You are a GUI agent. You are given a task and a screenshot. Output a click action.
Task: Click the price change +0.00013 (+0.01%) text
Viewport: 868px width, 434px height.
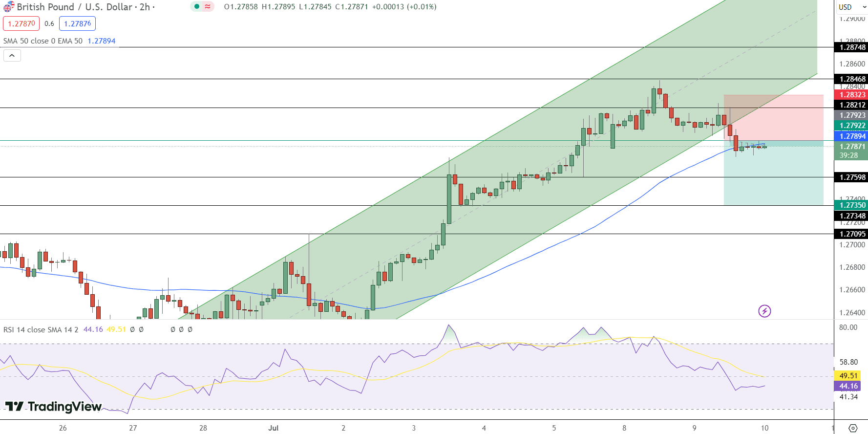click(x=404, y=7)
